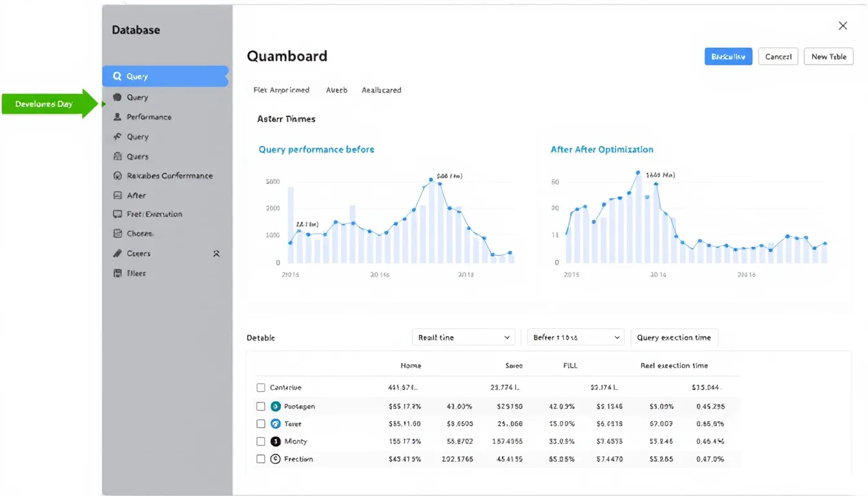Screen dimensions: 868x496
Task: Select the Analbcared tab
Action: [x=381, y=90]
